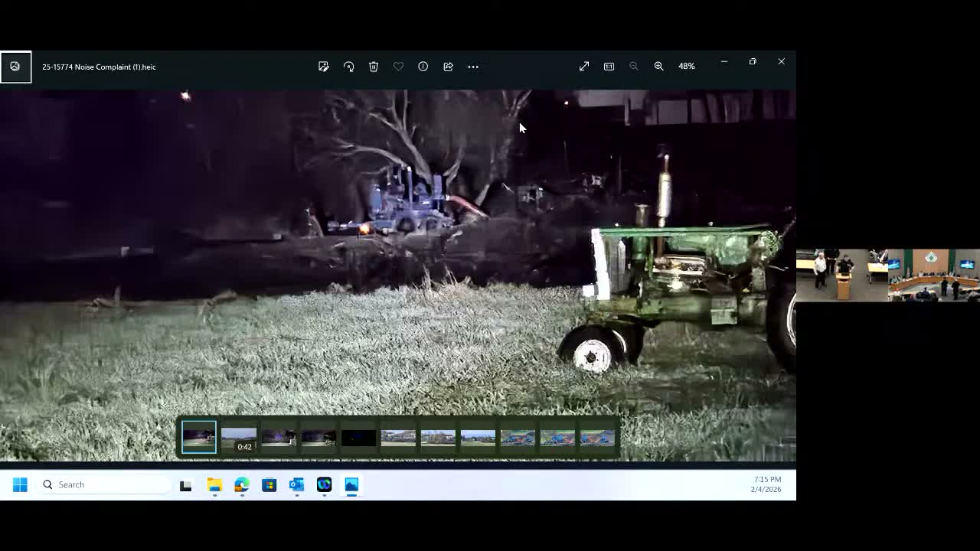Viewport: 980px width, 551px height.
Task: Select the third filmstrip thumbnail
Action: (279, 439)
